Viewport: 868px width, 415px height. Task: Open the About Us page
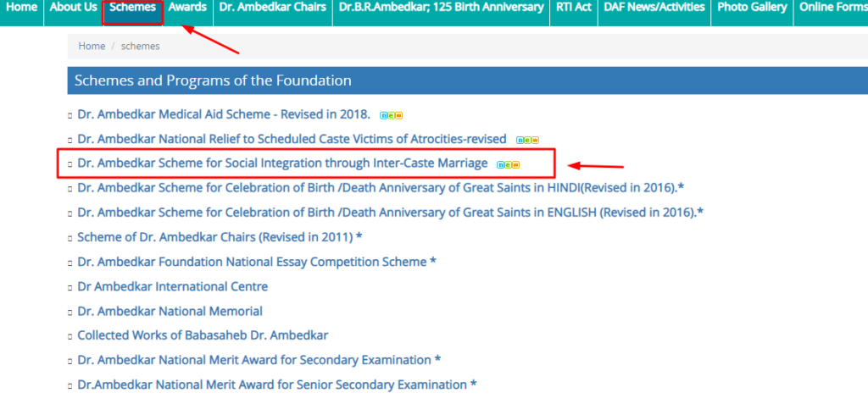pos(73,8)
